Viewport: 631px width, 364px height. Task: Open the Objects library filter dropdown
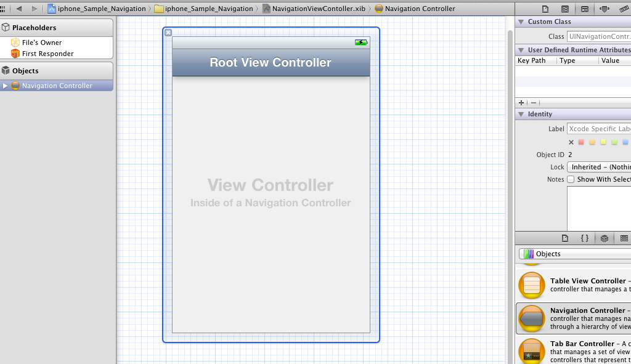(575, 254)
